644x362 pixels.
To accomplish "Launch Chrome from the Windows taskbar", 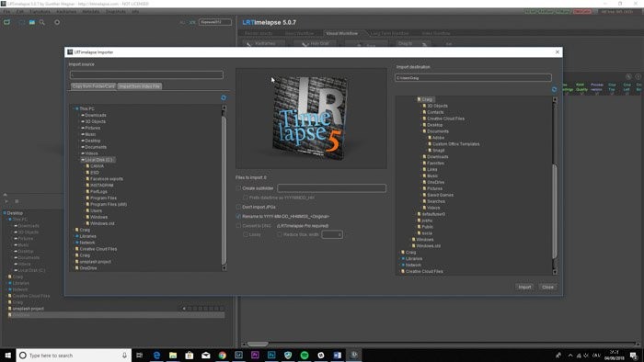I will pyautogui.click(x=223, y=356).
